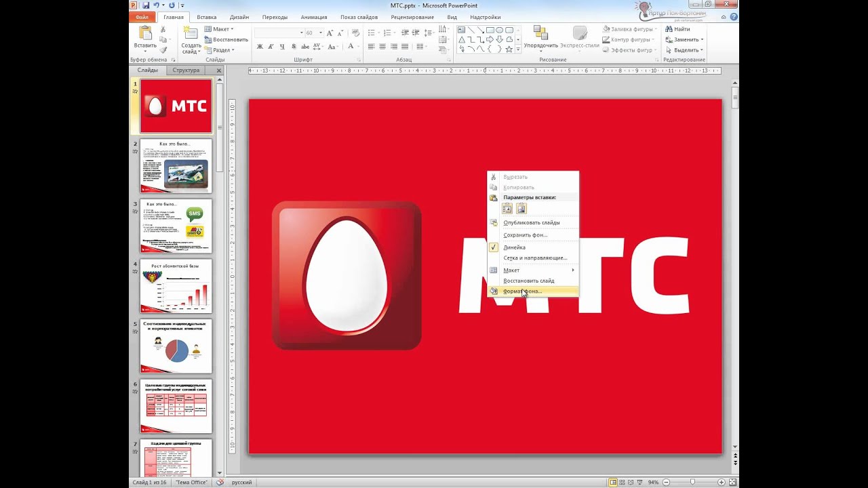868x488 pixels.
Task: Toggle the Линейка ruler option in context menu
Action: pyautogui.click(x=533, y=247)
